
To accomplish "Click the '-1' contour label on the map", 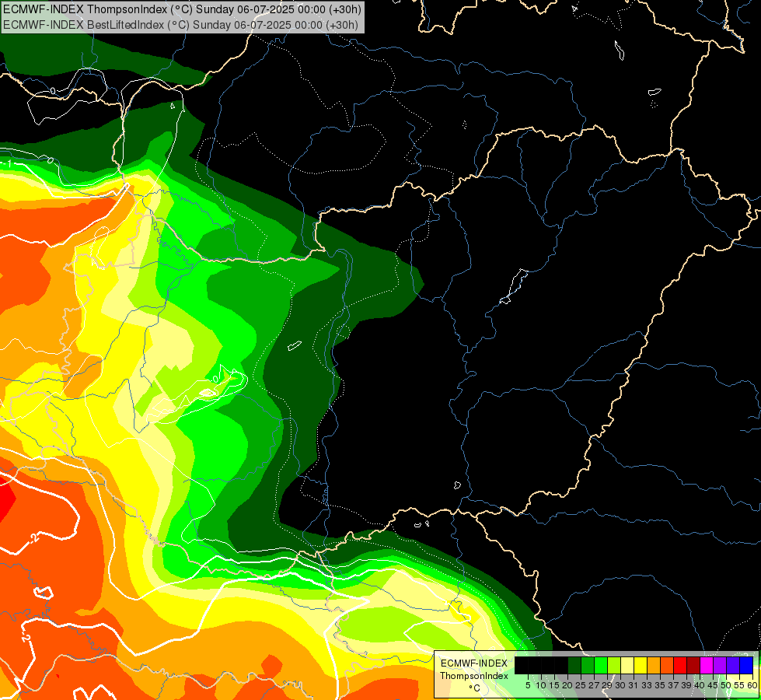I will pyautogui.click(x=5, y=164).
